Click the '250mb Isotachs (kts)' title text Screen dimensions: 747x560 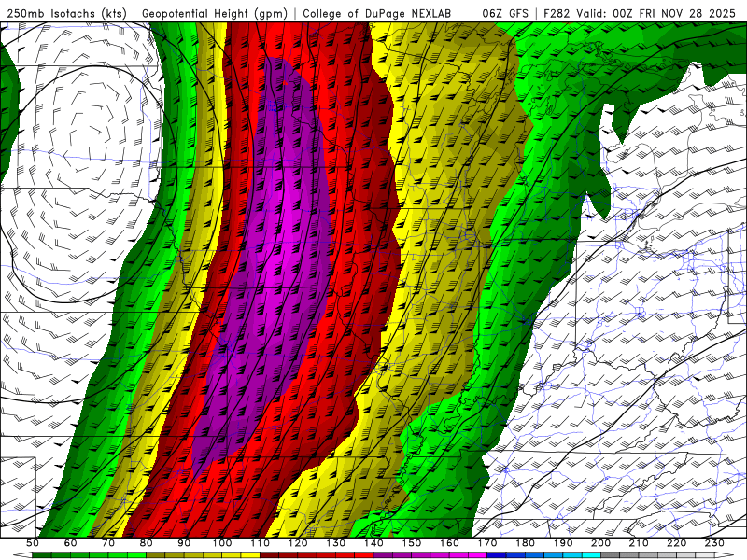66,14
